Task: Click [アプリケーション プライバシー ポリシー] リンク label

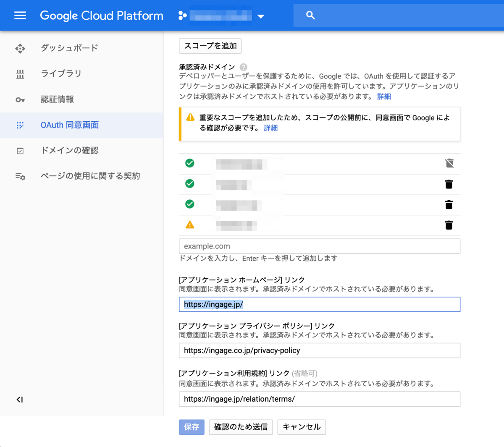Action: pyautogui.click(x=257, y=326)
